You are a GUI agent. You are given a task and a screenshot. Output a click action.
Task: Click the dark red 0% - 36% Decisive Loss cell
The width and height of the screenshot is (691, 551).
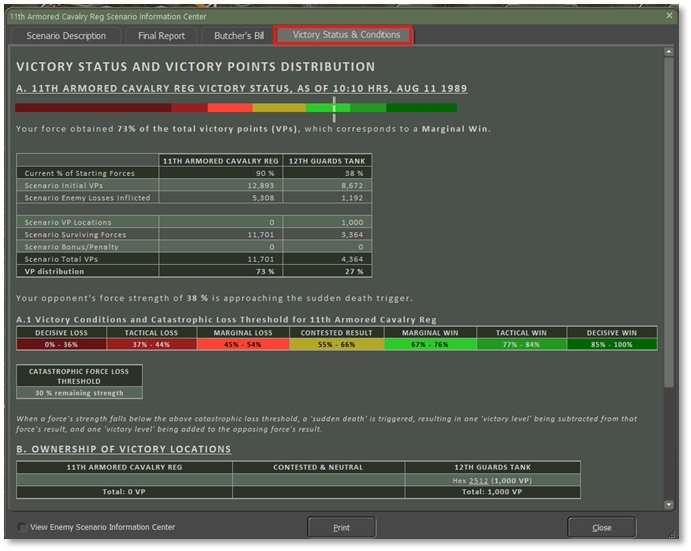coord(62,345)
